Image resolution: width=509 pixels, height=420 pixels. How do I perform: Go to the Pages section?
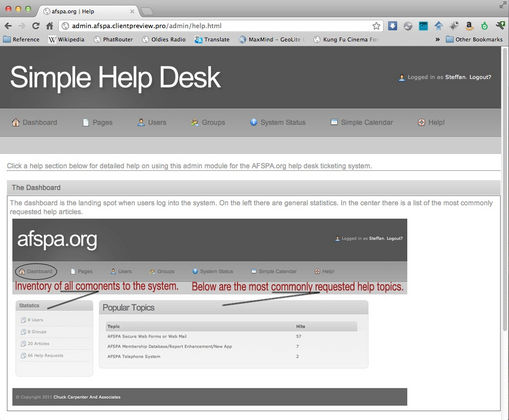click(x=97, y=122)
